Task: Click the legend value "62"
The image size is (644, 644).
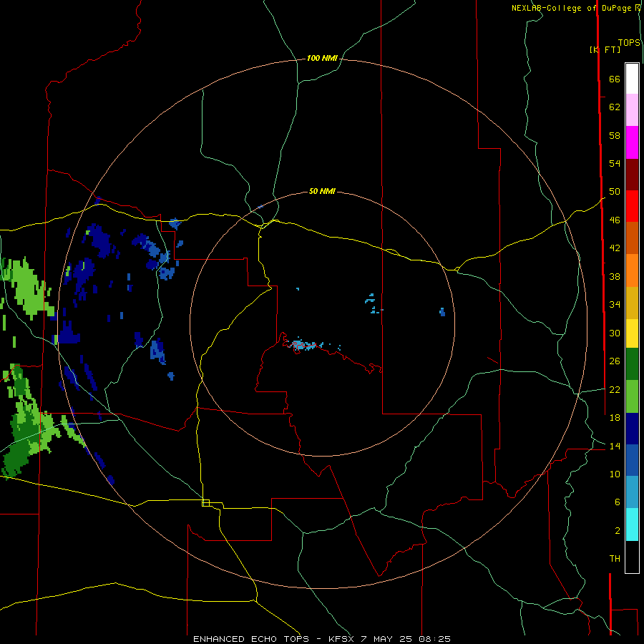Action: (x=615, y=107)
